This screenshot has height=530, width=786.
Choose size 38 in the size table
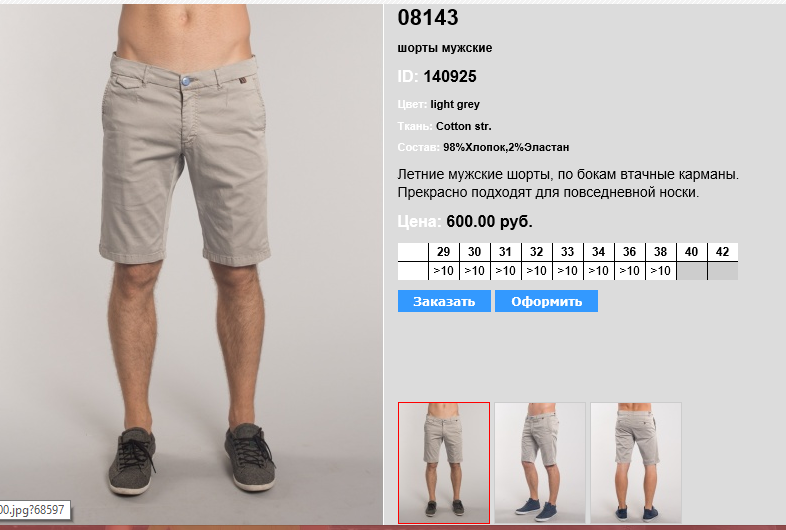coord(661,252)
